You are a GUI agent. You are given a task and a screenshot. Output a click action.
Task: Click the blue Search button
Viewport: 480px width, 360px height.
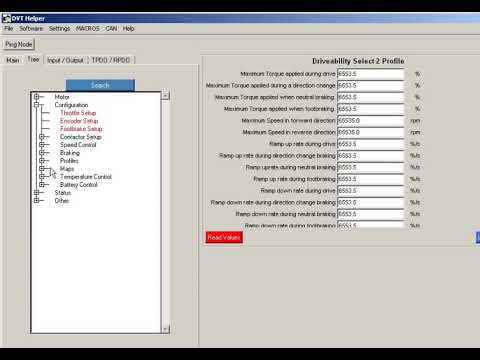pyautogui.click(x=100, y=85)
